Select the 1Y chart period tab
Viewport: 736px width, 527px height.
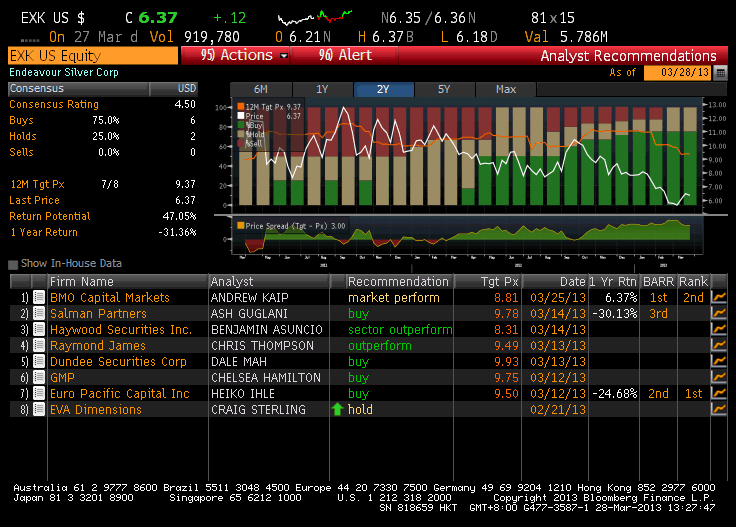click(322, 89)
